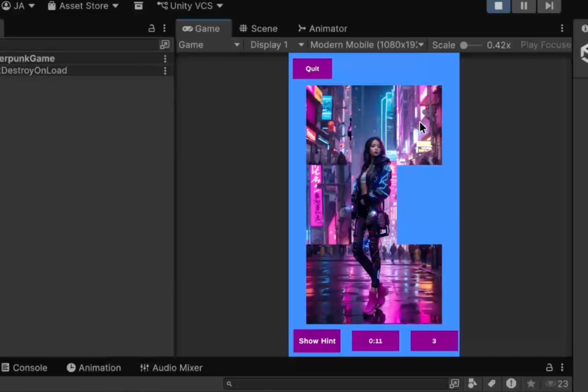Image resolution: width=588 pixels, height=392 pixels.
Task: Click the bottom puzzle tile row
Action: point(374,284)
